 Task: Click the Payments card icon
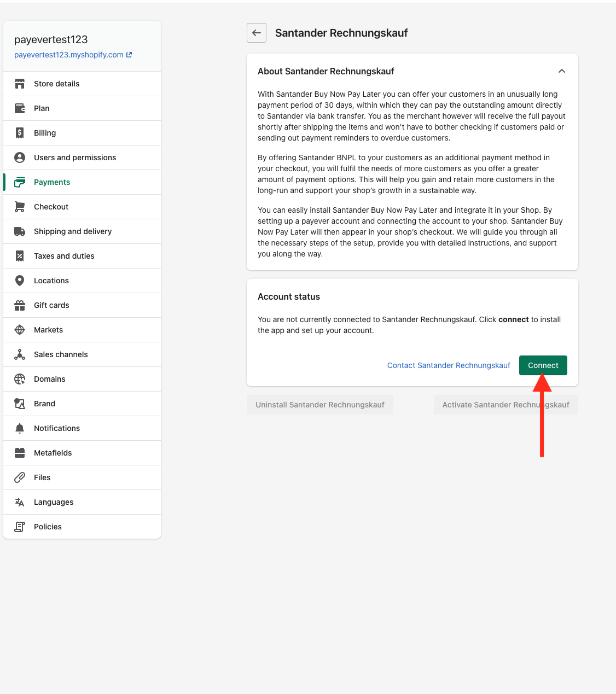point(20,182)
